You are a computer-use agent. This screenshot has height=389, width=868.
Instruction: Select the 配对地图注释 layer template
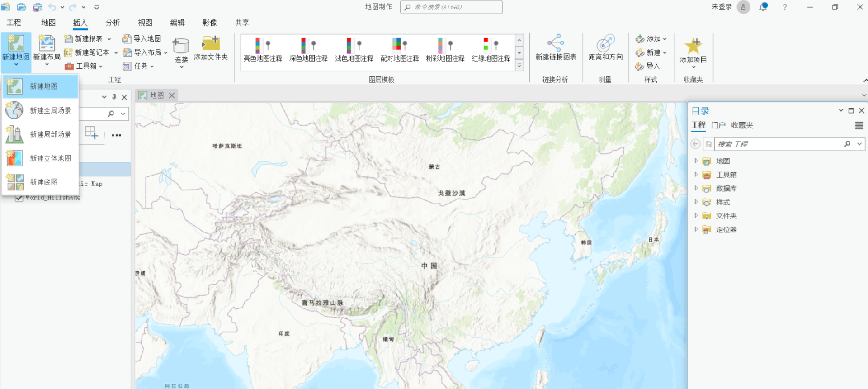pyautogui.click(x=400, y=50)
